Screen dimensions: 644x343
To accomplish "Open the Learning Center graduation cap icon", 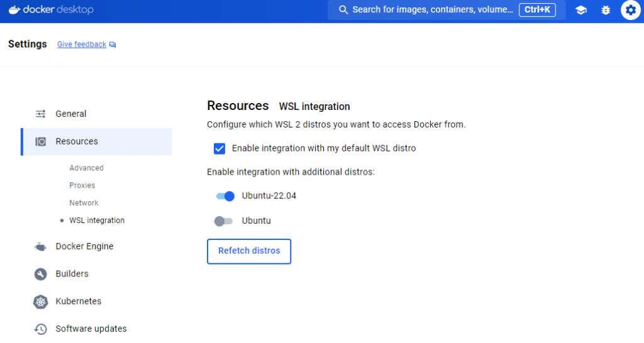I will click(x=581, y=10).
